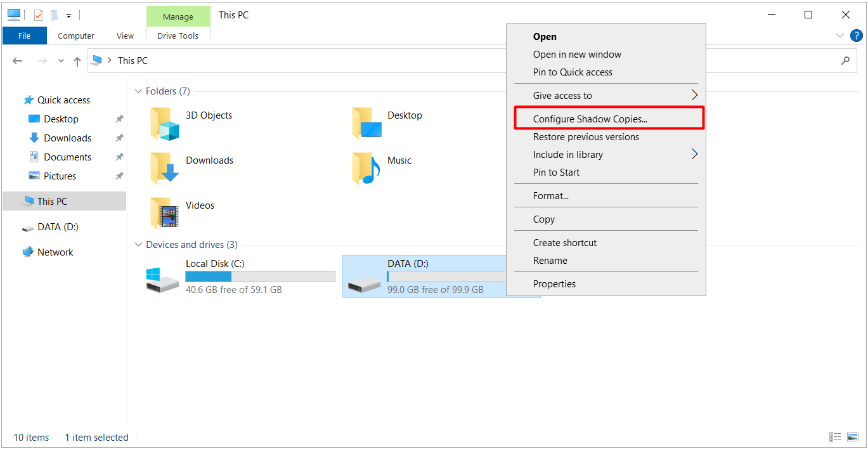
Task: Select the DATA (D:) drive icon in Devices
Action: [365, 285]
